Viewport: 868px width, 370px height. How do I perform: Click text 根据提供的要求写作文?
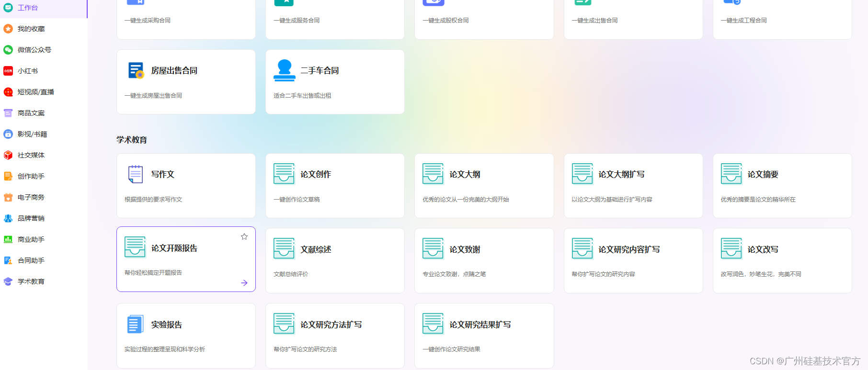(153, 200)
